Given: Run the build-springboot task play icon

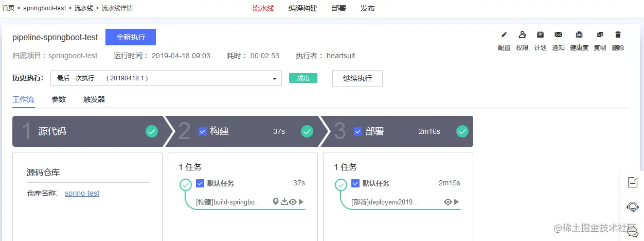Looking at the screenshot, I should (301, 202).
